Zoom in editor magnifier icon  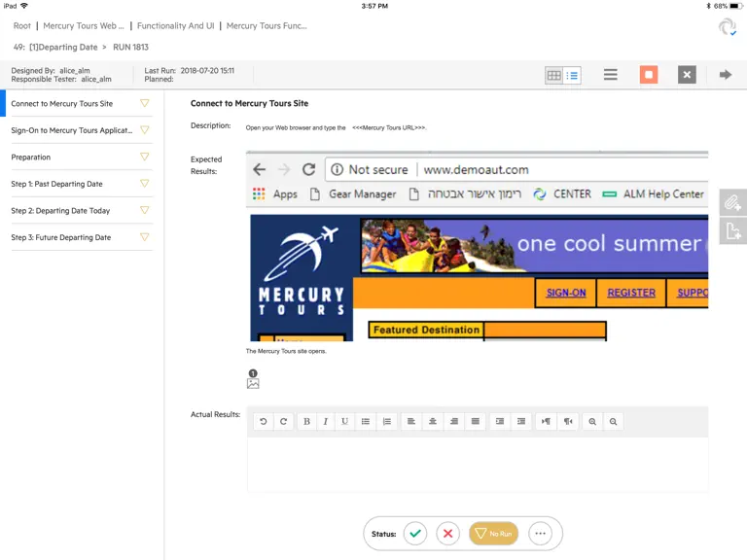click(592, 421)
